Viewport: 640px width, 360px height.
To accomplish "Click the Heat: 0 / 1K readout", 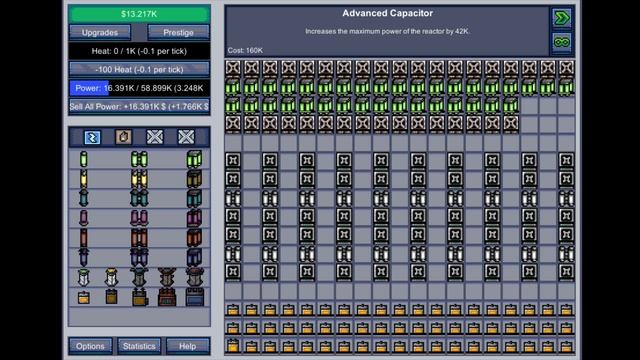I will click(x=139, y=51).
